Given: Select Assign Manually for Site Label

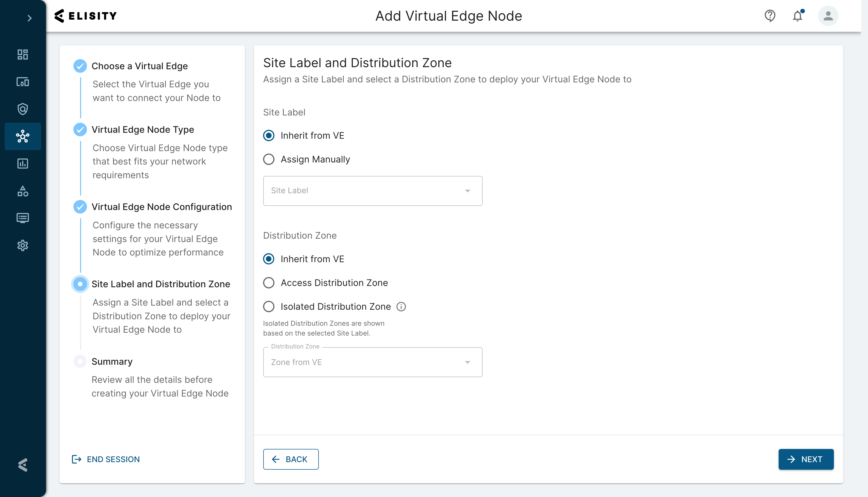Looking at the screenshot, I should (x=269, y=159).
